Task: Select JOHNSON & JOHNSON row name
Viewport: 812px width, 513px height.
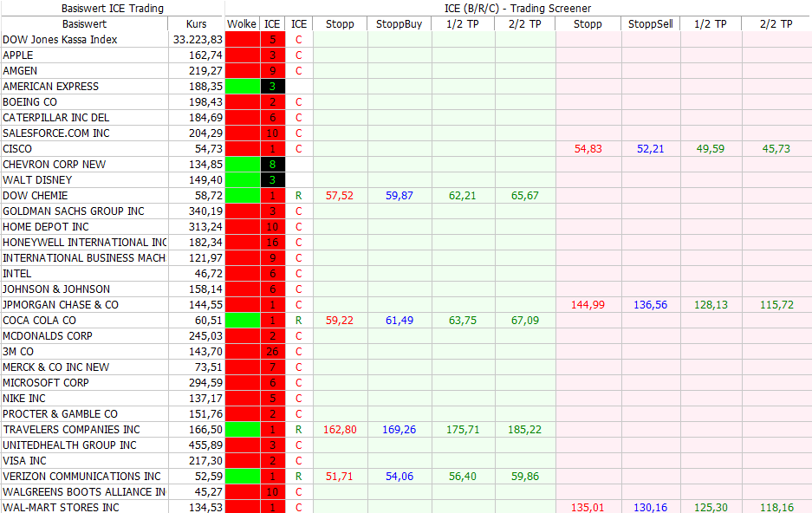Action: 56,289
